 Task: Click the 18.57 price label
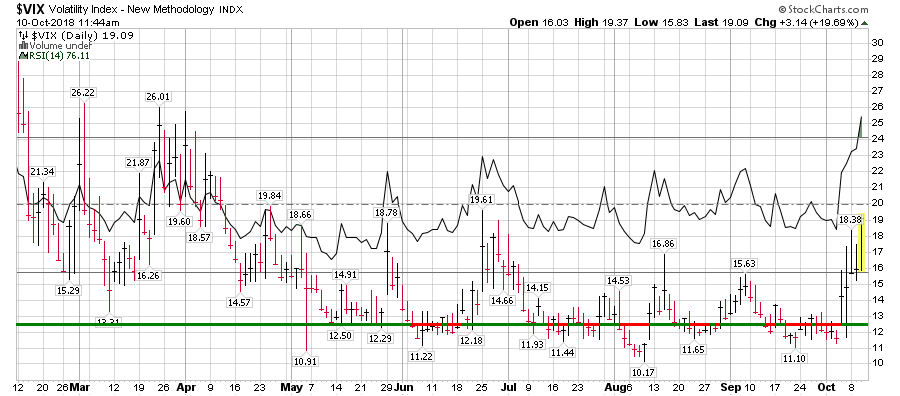coord(199,237)
